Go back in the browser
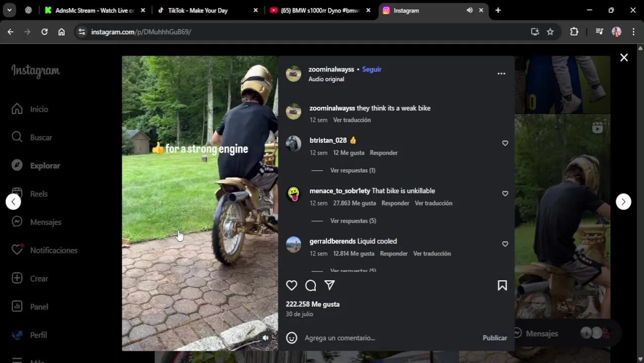Image resolution: width=644 pixels, height=363 pixels. 11,32
